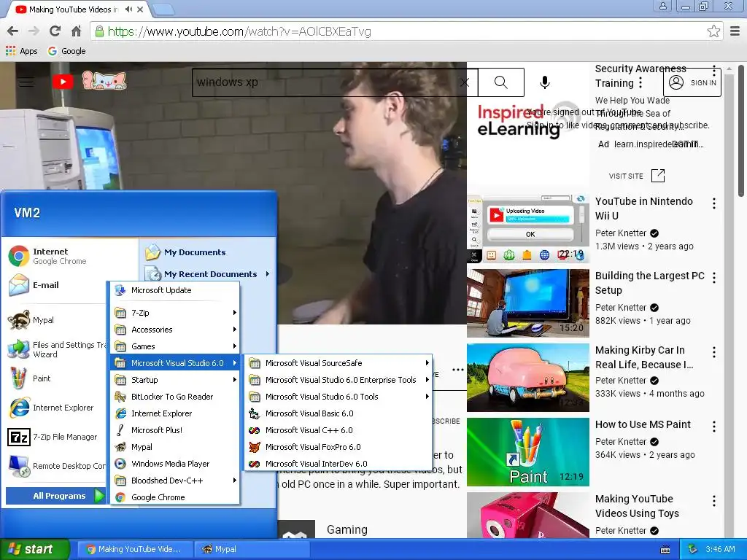Open on-screen keyboard tray icon
747x560 pixels.
665,550
